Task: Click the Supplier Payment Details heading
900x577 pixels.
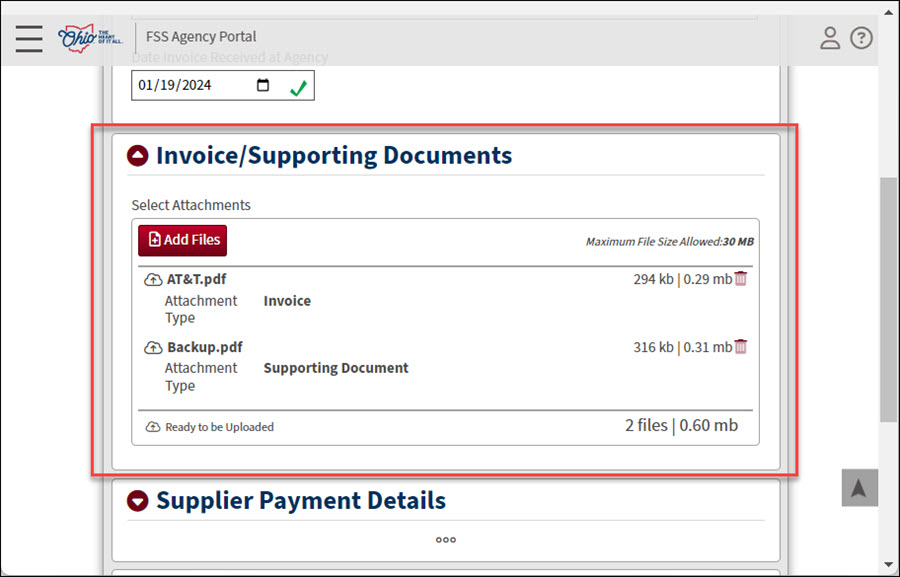Action: pyautogui.click(x=301, y=501)
